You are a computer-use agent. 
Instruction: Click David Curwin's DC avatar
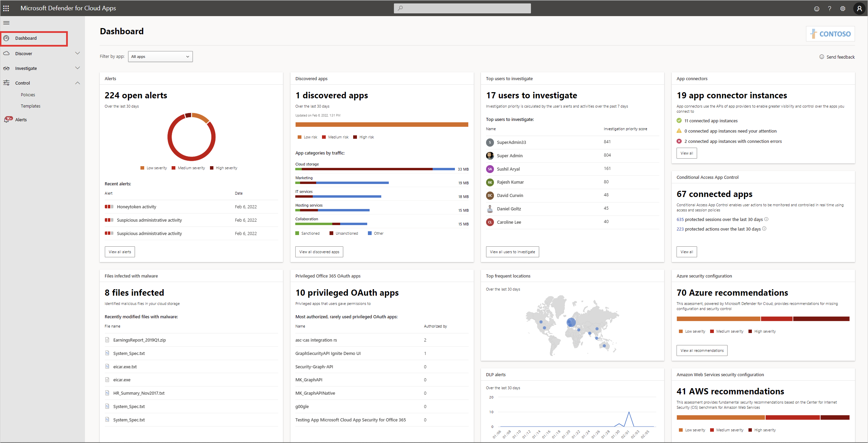coord(490,195)
